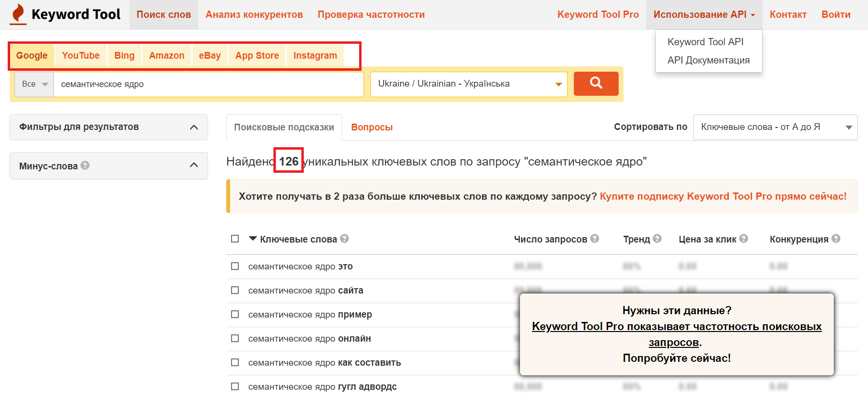Viewport: 868px width, 396px height.
Task: Open the Поисковые подсказки tab
Action: 284,128
